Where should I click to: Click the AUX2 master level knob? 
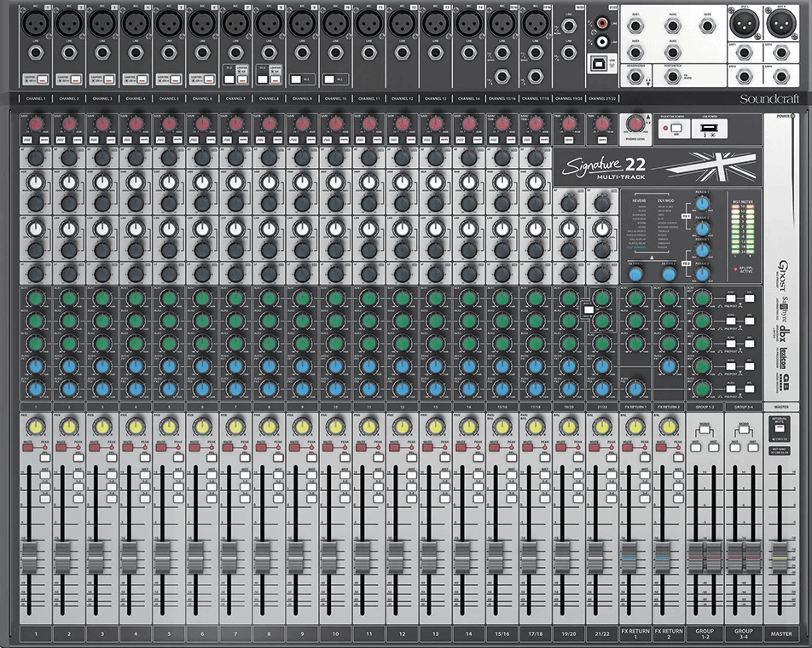click(x=702, y=321)
